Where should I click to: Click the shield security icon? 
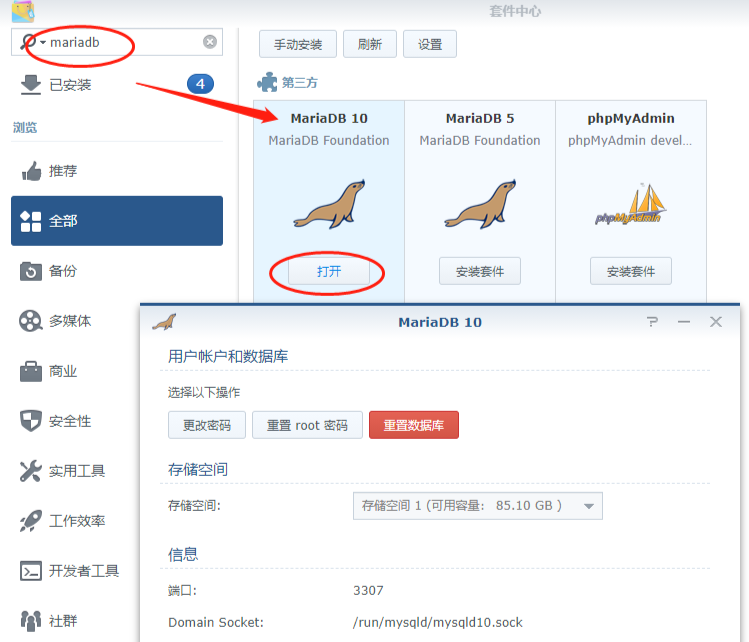coord(31,421)
